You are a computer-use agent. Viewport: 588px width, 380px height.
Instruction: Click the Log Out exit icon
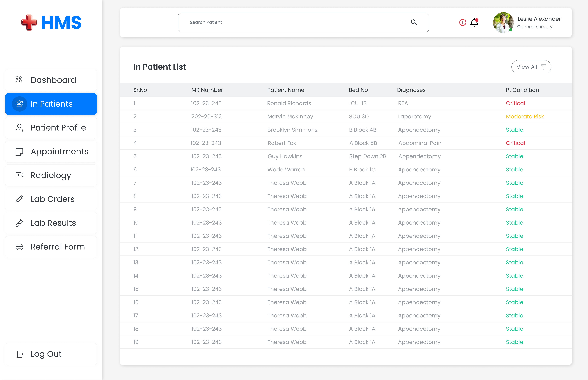[x=20, y=354]
